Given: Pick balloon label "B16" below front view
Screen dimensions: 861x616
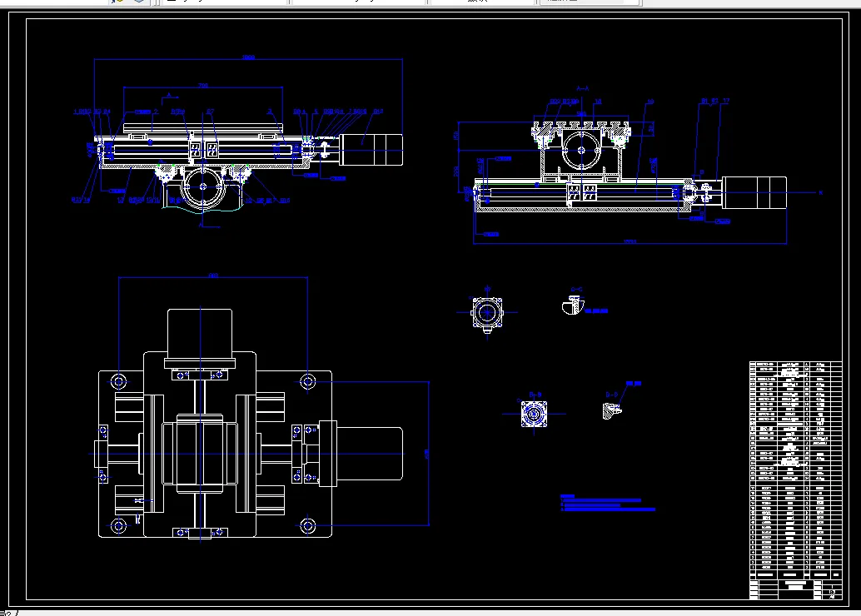Looking at the screenshot, I should [285, 201].
